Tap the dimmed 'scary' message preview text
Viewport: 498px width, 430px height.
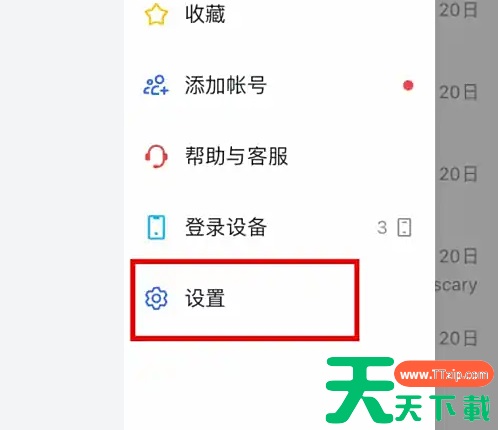coord(456,286)
